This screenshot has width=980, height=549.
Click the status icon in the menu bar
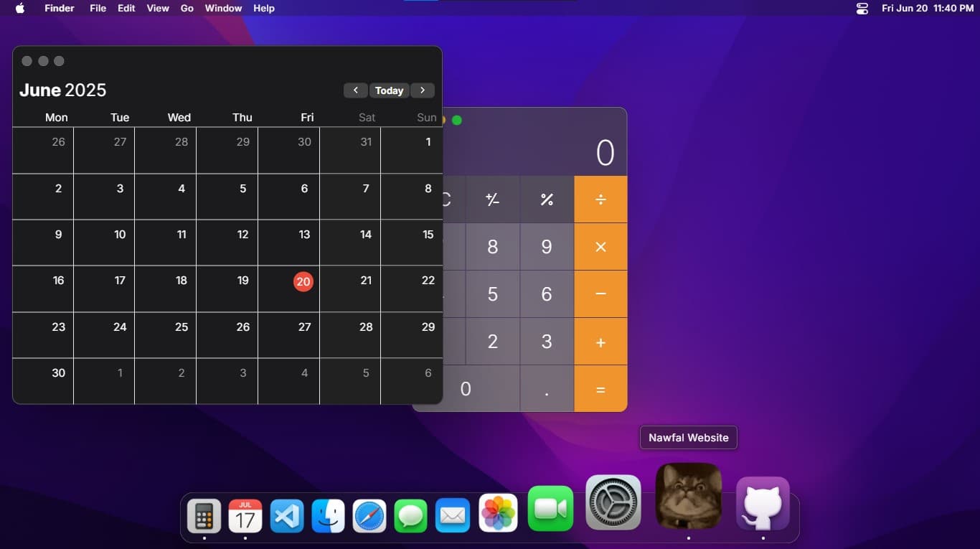[x=861, y=9]
